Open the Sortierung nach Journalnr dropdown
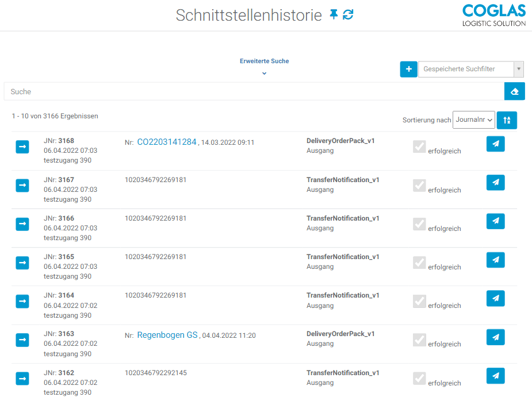The image size is (532, 401). (x=473, y=120)
